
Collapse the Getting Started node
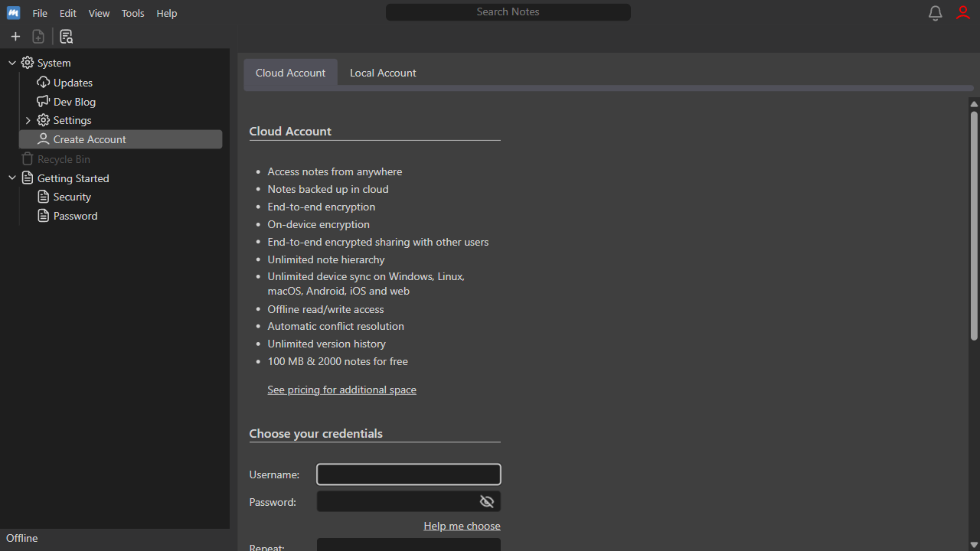coord(12,178)
